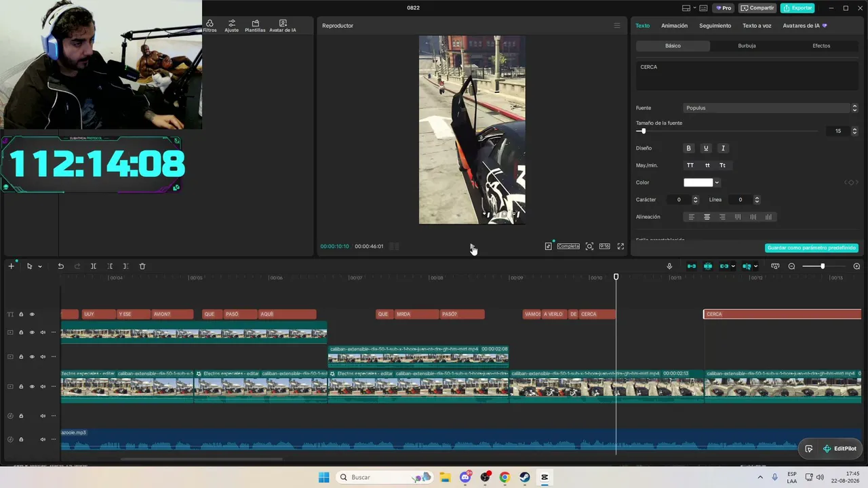This screenshot has height=488, width=868.
Task: Click the Exportar button
Action: 797,8
